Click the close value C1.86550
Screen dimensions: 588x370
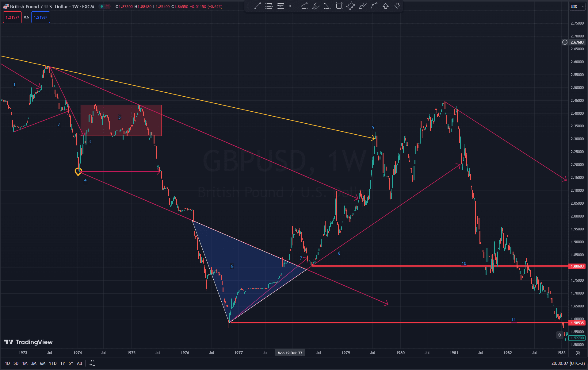(x=180, y=6)
